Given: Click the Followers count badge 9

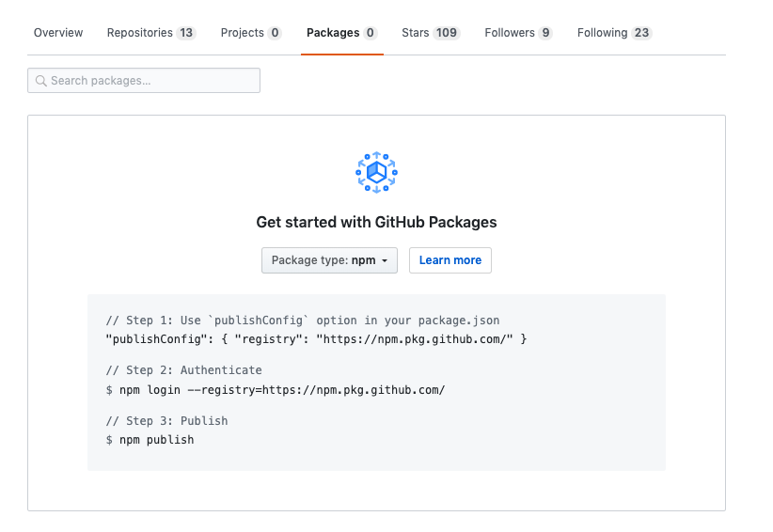Looking at the screenshot, I should [545, 33].
